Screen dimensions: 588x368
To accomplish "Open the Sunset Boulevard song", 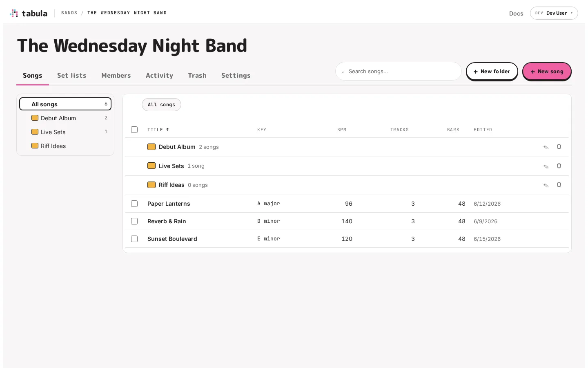I will 172,239.
